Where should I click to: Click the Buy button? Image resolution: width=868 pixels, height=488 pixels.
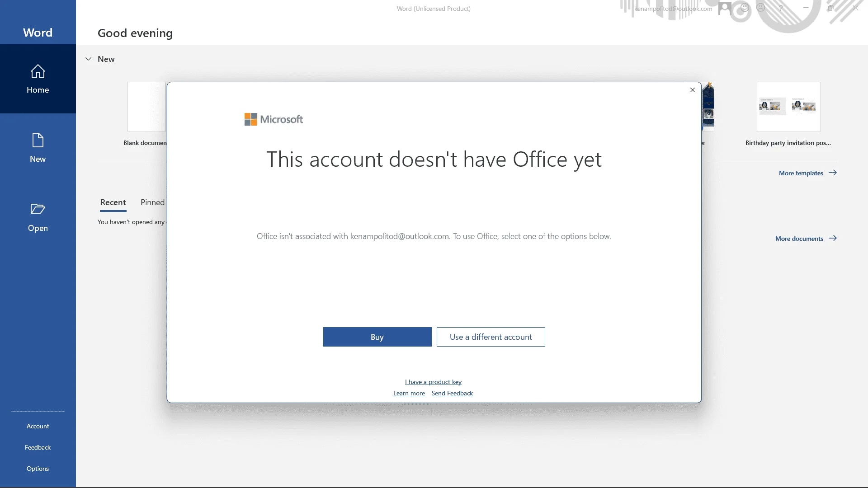point(377,337)
